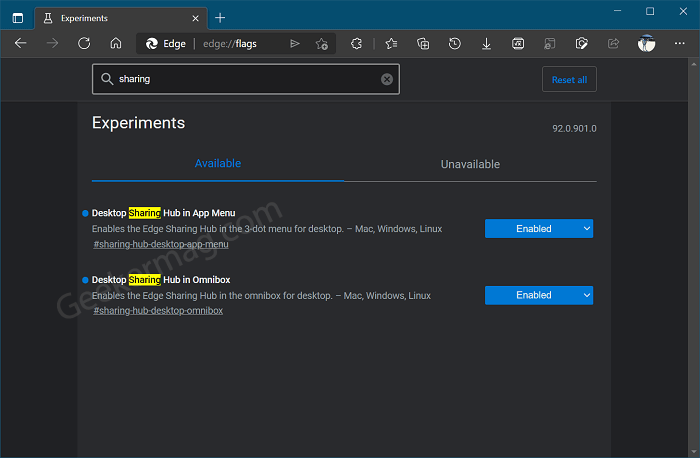
Task: Open a new tab with plus button
Action: coord(220,18)
